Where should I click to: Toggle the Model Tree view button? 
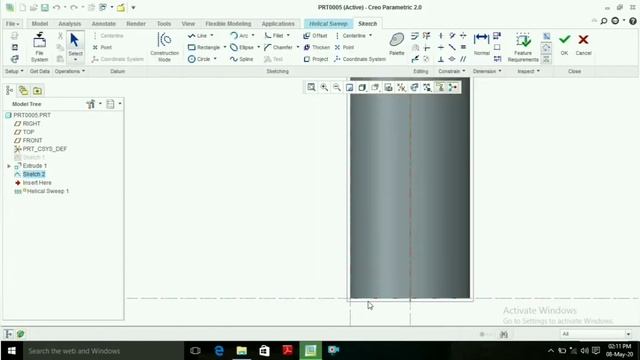pyautogui.click(x=9, y=91)
